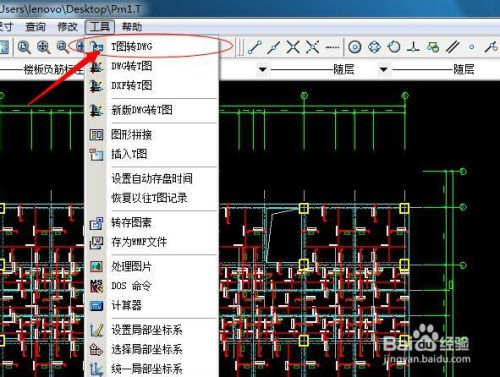
Task: Enable endpoint snap (line with end circle)
Action: click(x=254, y=47)
